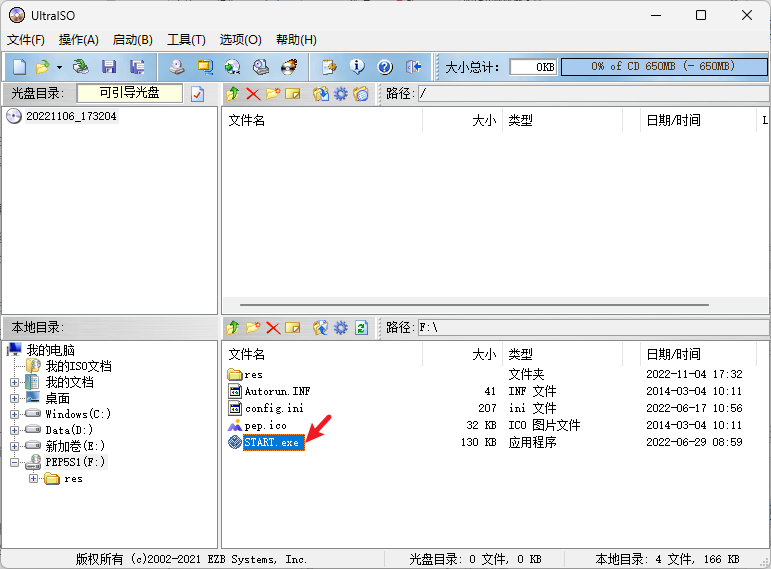The image size is (771, 569).
Task: Click 大小 column header in local pane
Action: pyautogui.click(x=462, y=355)
